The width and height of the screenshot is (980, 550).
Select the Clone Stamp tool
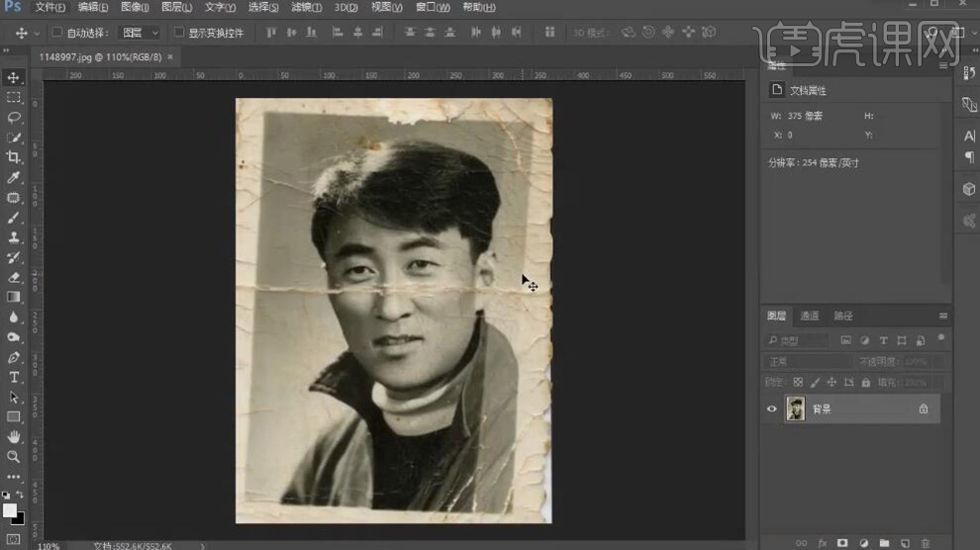pos(13,237)
